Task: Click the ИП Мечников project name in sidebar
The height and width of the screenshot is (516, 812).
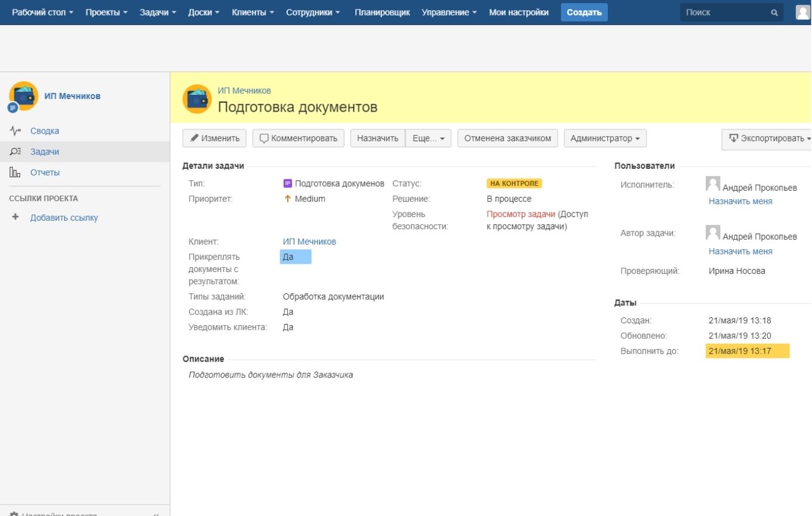Action: pyautogui.click(x=72, y=96)
